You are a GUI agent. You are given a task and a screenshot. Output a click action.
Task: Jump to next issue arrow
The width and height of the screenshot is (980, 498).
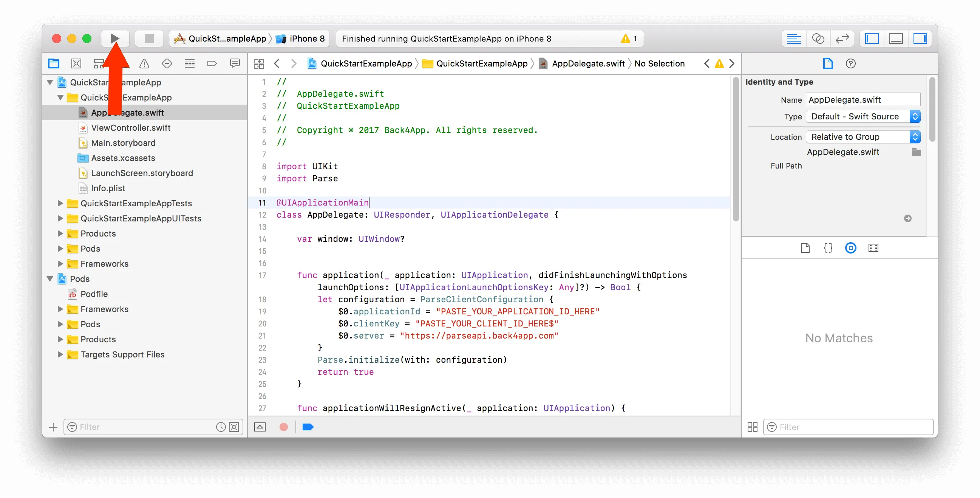[x=731, y=63]
